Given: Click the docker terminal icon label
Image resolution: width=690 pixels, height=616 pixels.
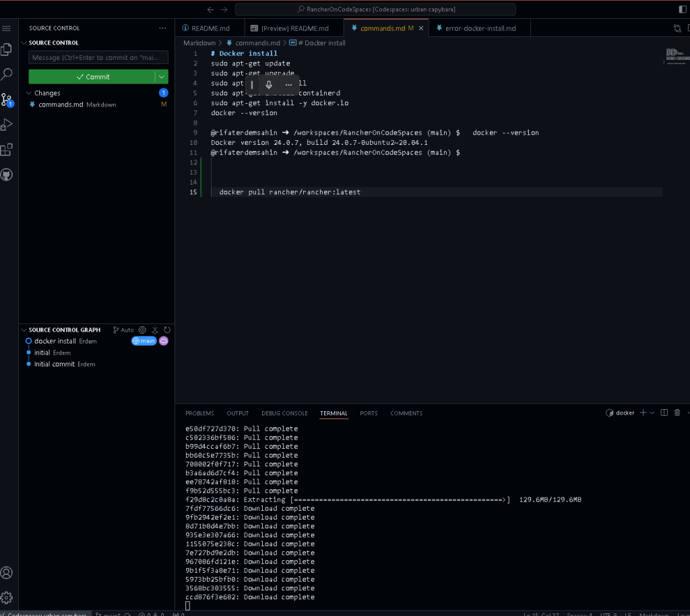Looking at the screenshot, I should (x=620, y=412).
